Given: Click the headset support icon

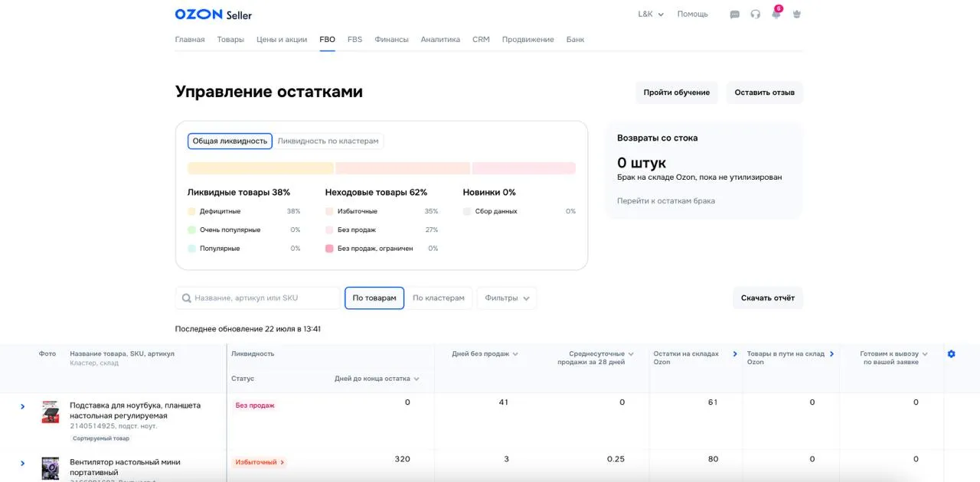Looking at the screenshot, I should tap(756, 15).
